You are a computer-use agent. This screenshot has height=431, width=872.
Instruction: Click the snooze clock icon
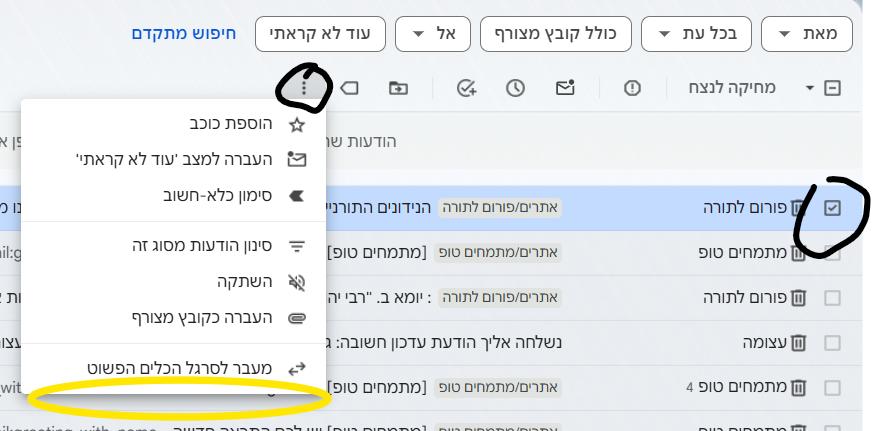515,88
